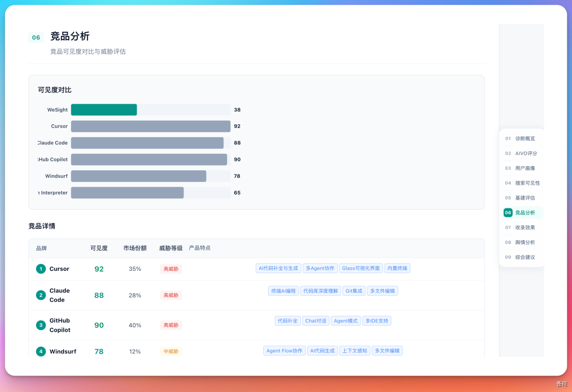572x392 pixels.
Task: Click the 多IDE支持 tag
Action: click(377, 321)
